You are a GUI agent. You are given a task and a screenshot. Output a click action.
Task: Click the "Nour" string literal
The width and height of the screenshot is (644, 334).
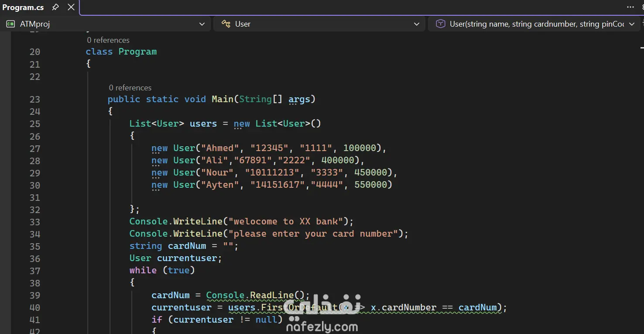coord(217,172)
